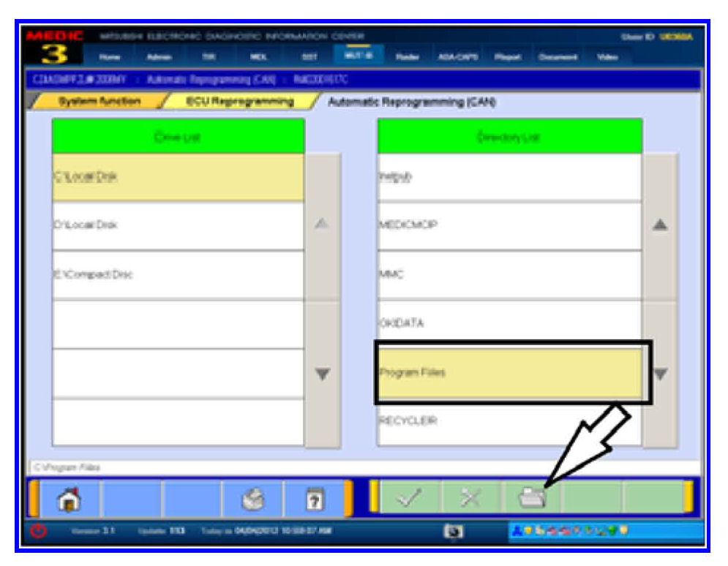This screenshot has height=566, width=728.
Task: Switch to the ECU Reprogramming tab
Action: tap(240, 102)
